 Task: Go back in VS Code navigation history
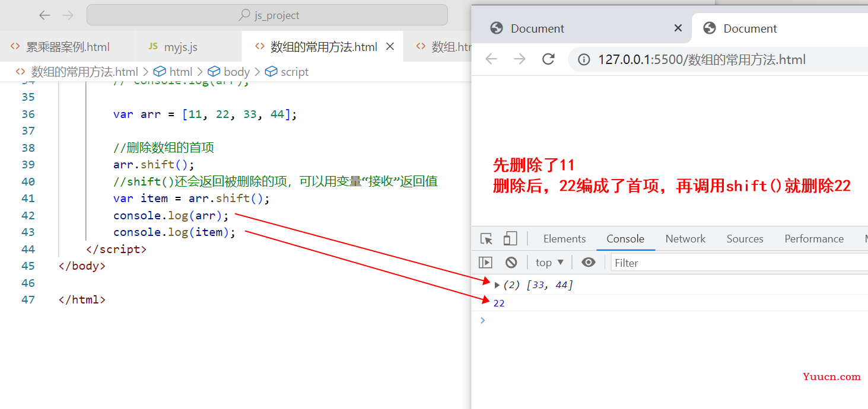tap(44, 15)
